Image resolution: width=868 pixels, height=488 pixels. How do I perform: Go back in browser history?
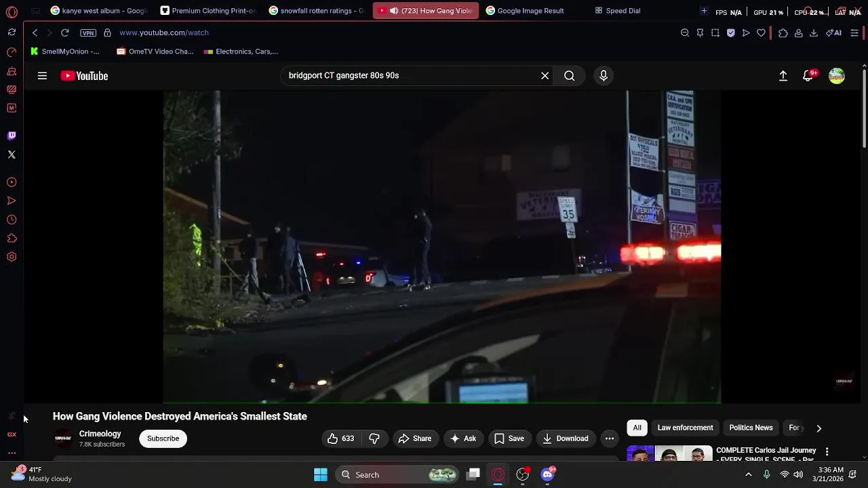coord(35,33)
